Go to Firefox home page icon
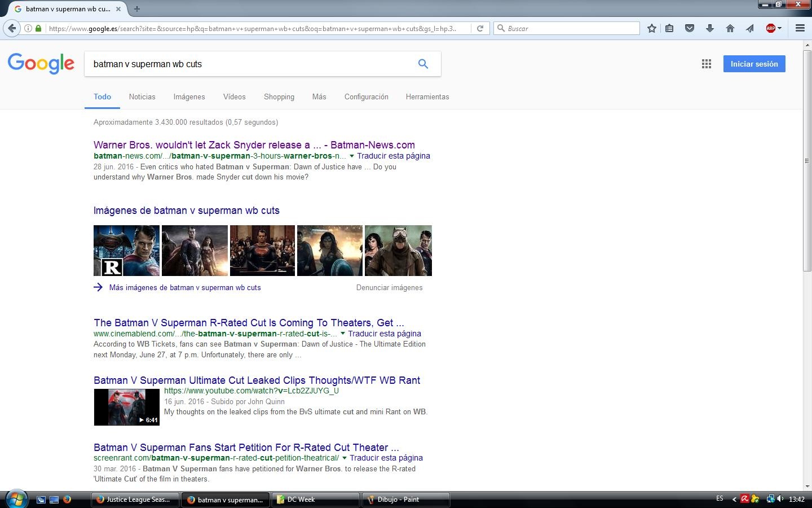The height and width of the screenshot is (508, 812). coord(730,28)
